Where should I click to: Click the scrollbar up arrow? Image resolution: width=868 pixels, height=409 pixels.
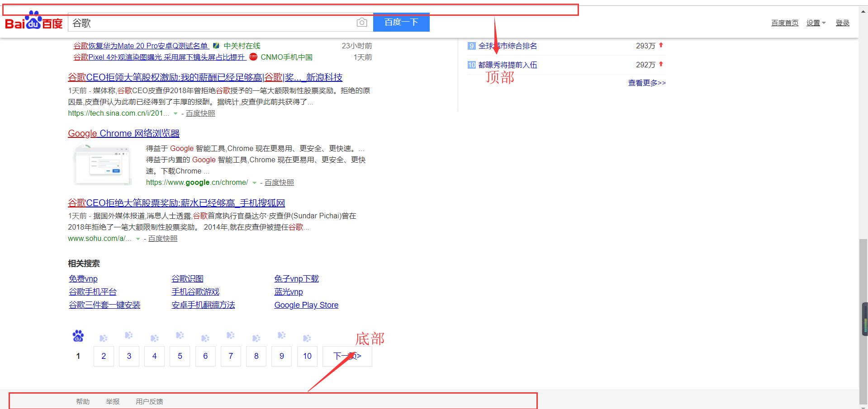pos(863,11)
